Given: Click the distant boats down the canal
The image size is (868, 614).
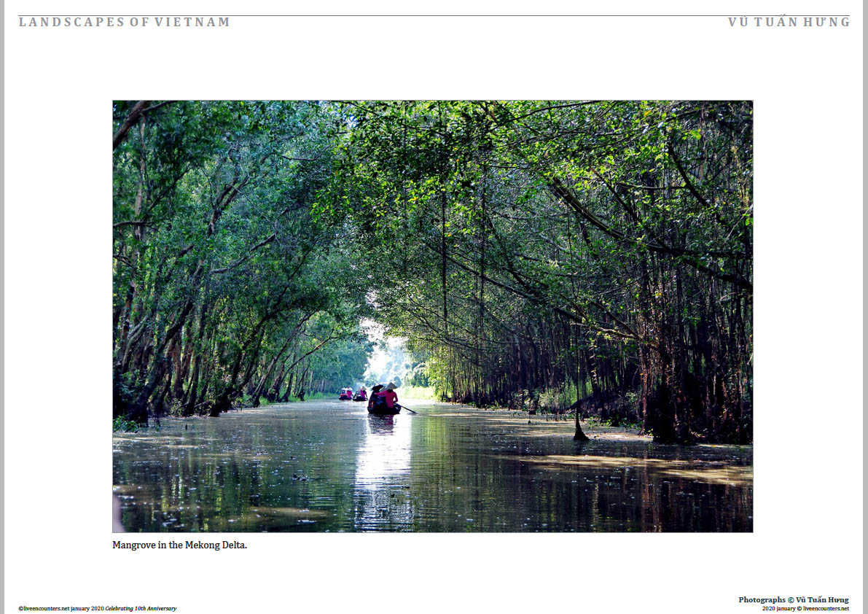Looking at the screenshot, I should point(353,395).
